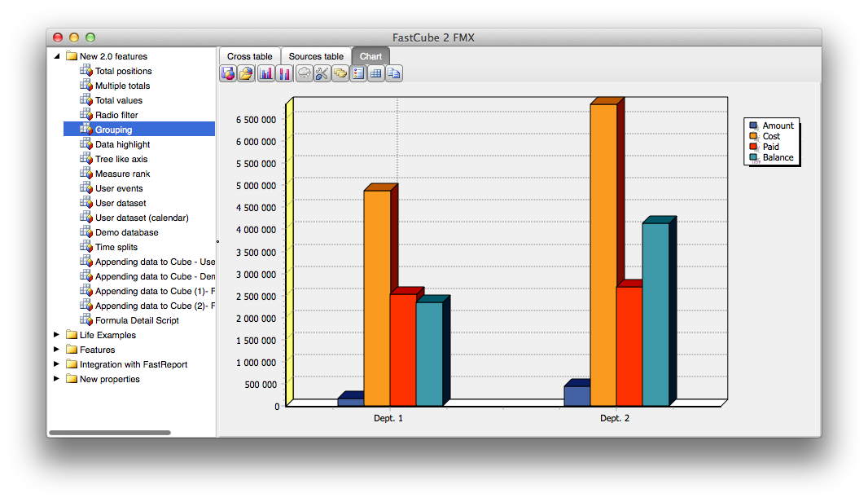Click the icon beside Radio filter

point(85,114)
